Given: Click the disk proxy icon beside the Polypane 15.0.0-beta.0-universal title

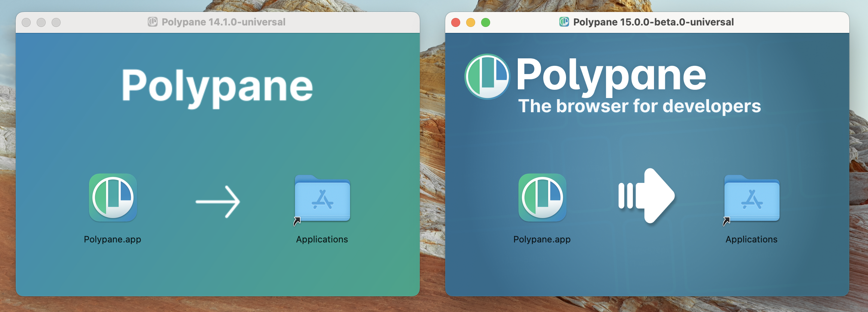Looking at the screenshot, I should pyautogui.click(x=564, y=22).
